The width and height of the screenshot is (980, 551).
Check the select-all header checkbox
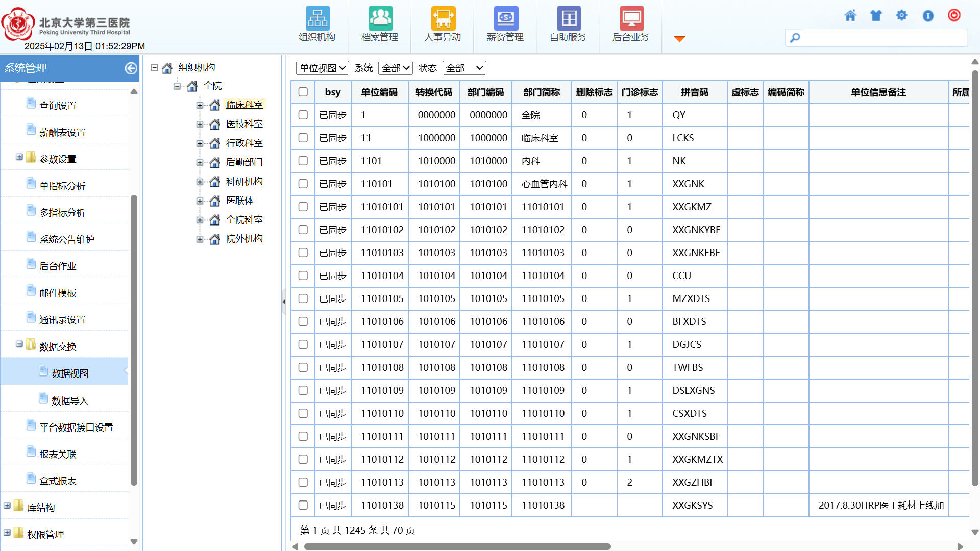click(303, 92)
